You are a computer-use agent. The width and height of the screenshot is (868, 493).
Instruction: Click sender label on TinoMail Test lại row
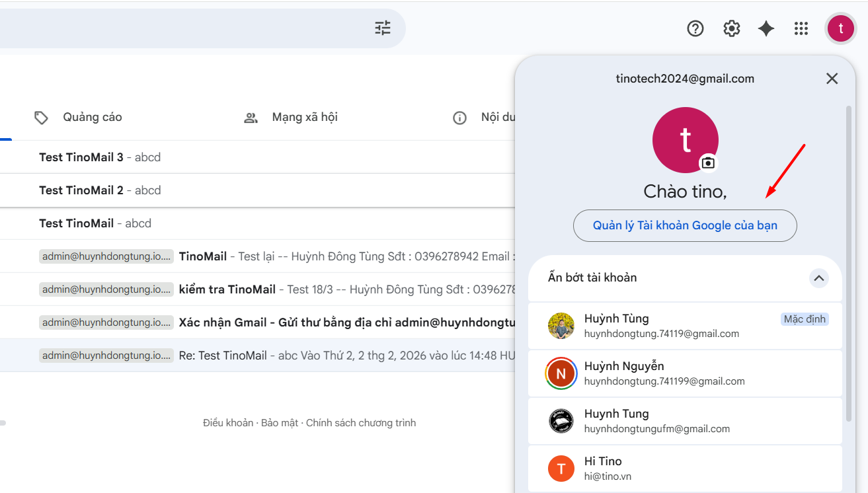coord(106,256)
